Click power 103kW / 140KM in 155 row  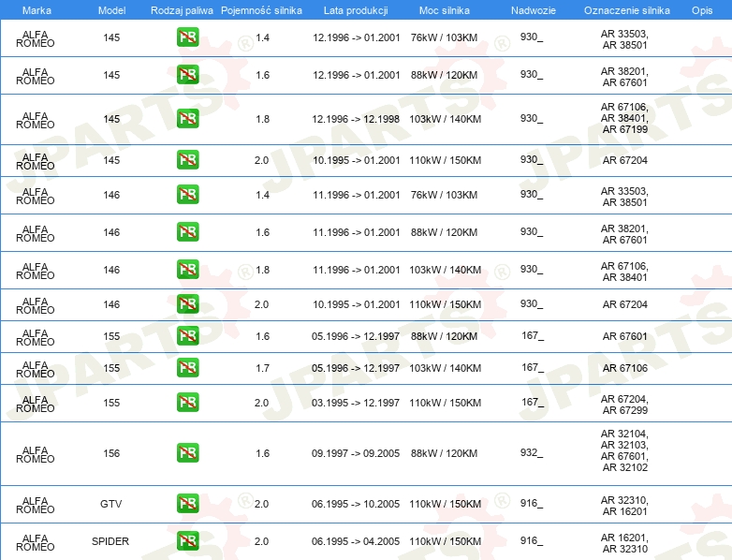tap(445, 368)
